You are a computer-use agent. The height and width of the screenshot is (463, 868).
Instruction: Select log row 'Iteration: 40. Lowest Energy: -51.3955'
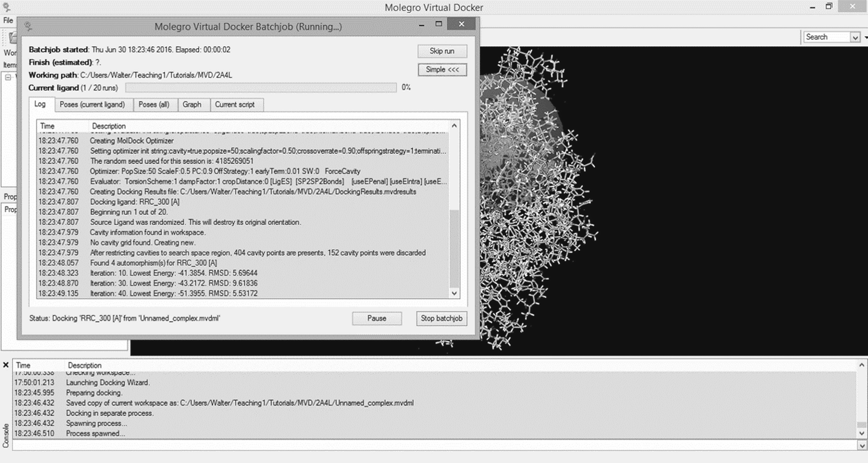click(x=243, y=293)
